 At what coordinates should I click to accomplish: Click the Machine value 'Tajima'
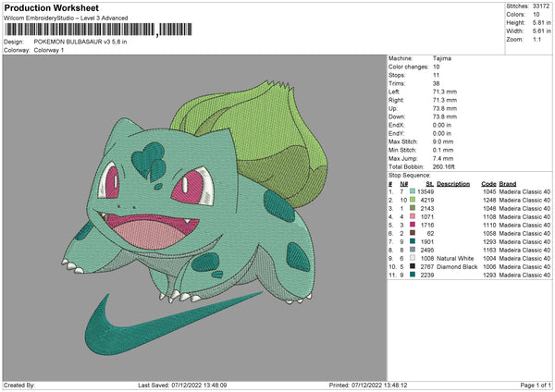point(442,58)
